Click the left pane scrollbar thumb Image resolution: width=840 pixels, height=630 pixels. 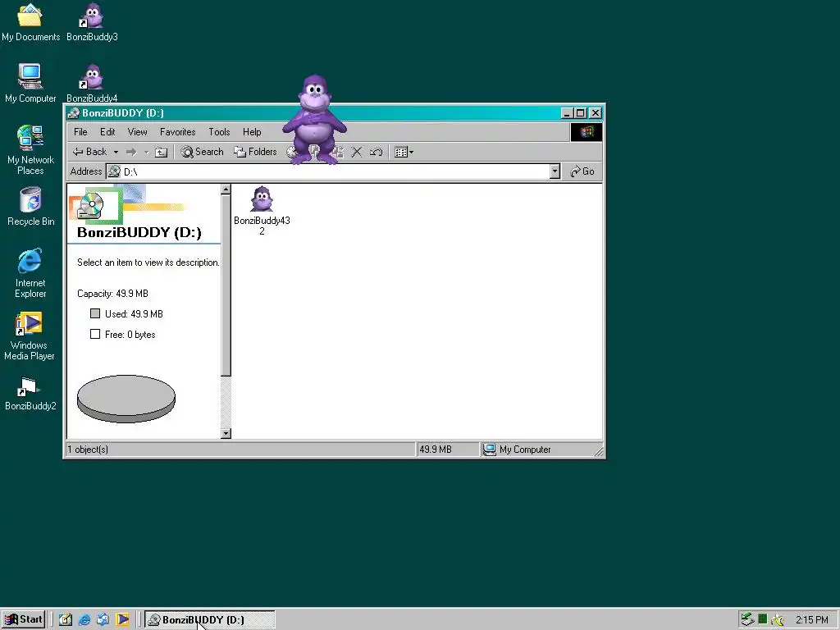pyautogui.click(x=226, y=285)
